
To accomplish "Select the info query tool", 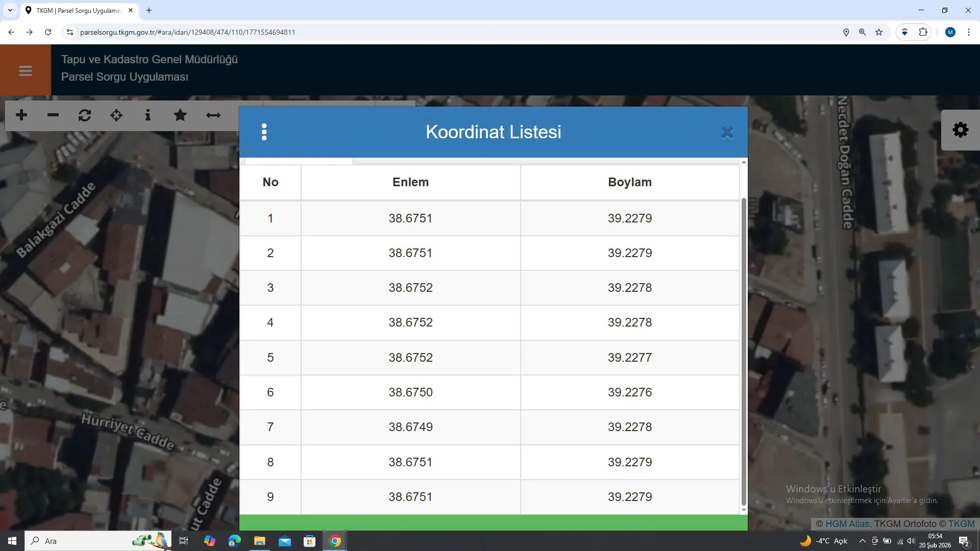I will 148,115.
